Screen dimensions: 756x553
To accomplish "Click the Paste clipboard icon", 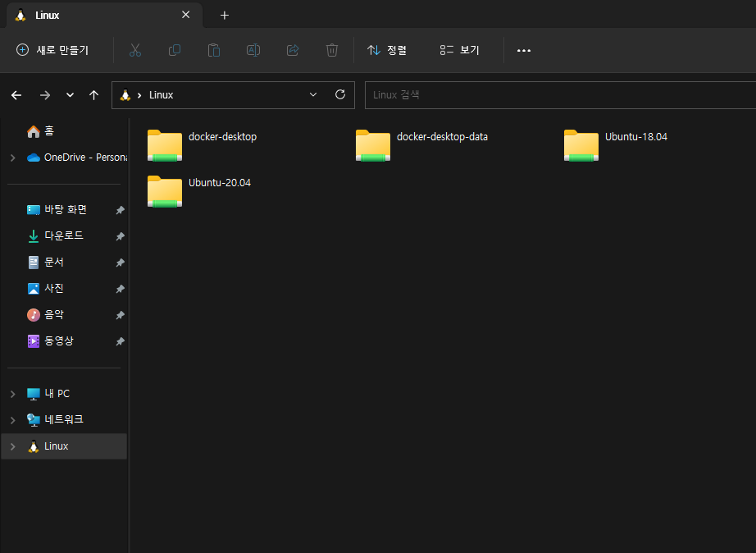I will click(214, 50).
